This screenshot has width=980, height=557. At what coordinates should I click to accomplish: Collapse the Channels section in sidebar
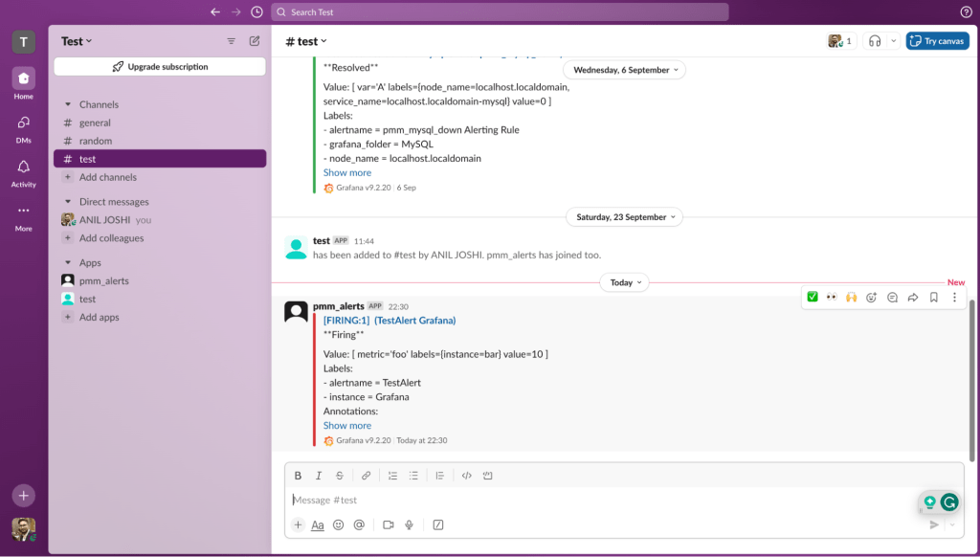(x=68, y=104)
